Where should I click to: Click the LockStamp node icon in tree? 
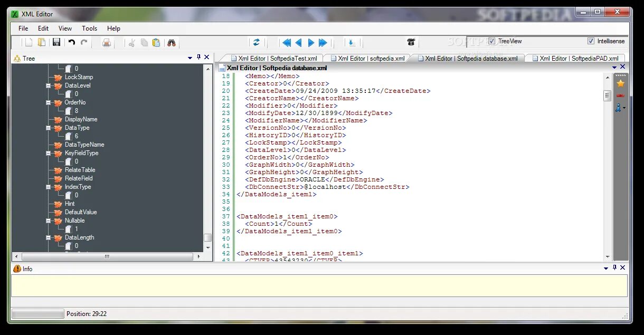tap(58, 77)
